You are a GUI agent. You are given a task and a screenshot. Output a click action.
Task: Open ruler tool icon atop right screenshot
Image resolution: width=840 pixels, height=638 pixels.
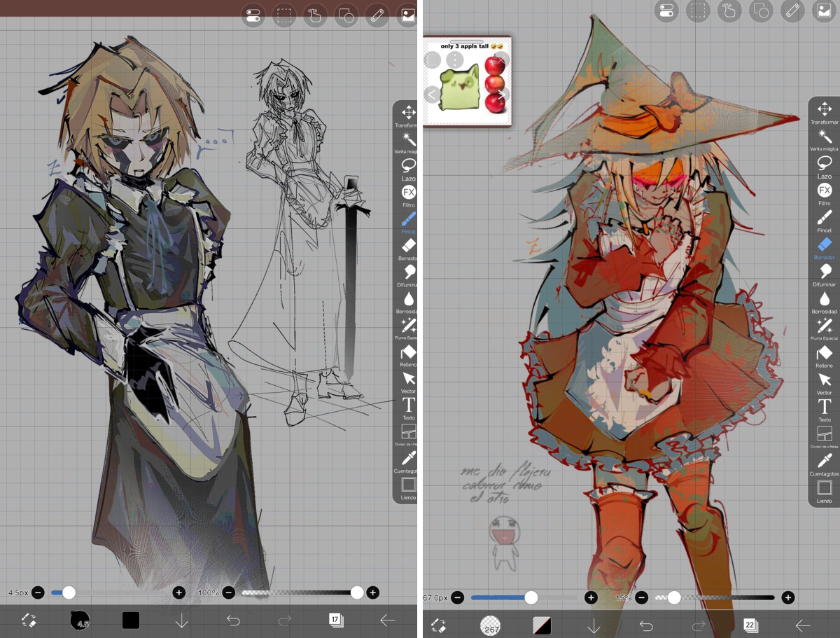tap(792, 10)
